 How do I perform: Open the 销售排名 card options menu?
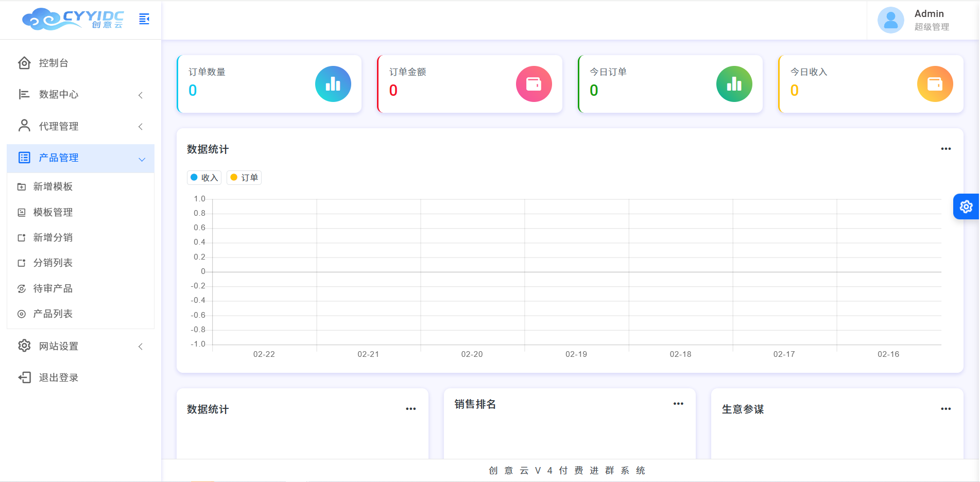(x=678, y=403)
